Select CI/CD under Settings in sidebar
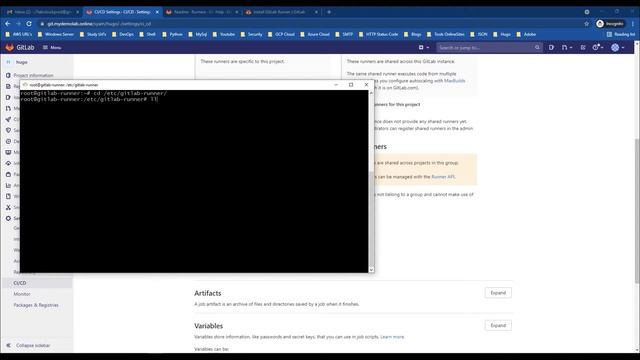Image resolution: width=640 pixels, height=360 pixels. [x=20, y=283]
